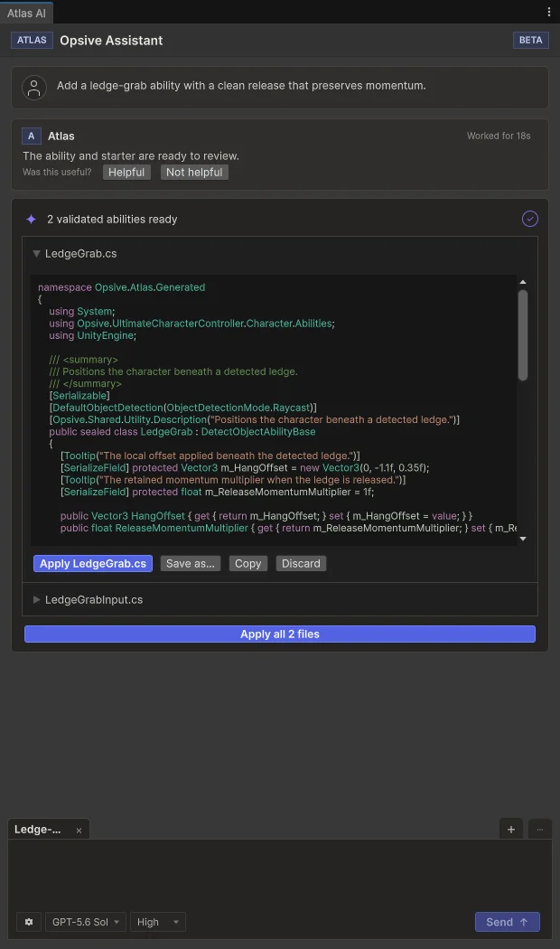Click the m_ReleaseMomentumMultiplier = 1f line
This screenshot has height=949, width=560.
tap(217, 492)
